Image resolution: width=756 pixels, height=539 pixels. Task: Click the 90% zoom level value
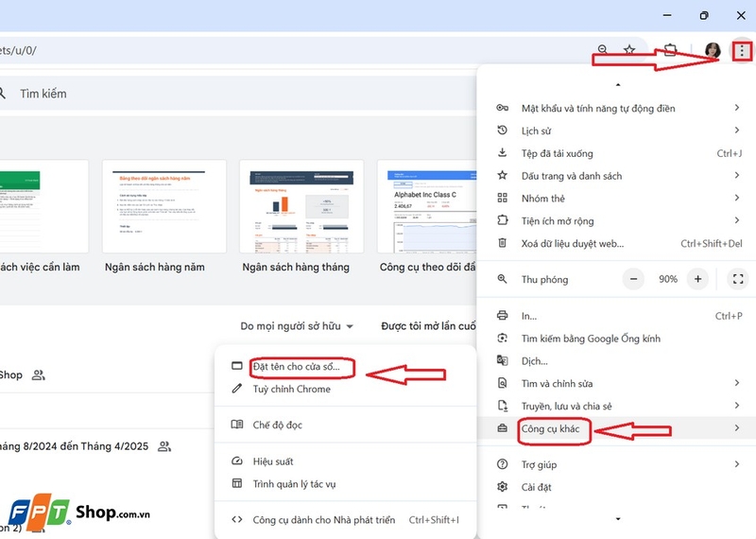(668, 279)
